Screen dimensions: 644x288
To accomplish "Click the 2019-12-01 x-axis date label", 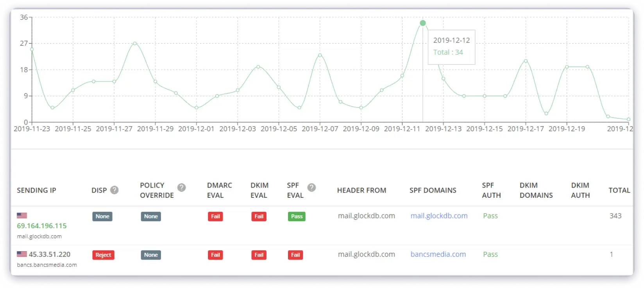I will click(x=196, y=129).
